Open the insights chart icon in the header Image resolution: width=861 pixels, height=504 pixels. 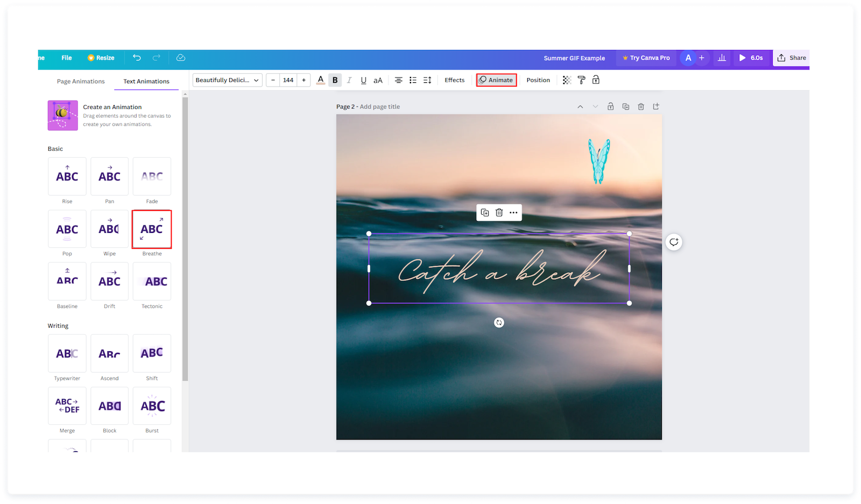click(x=722, y=58)
